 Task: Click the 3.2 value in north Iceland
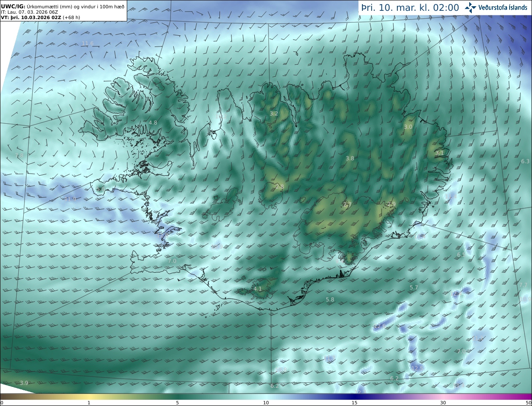274,114
